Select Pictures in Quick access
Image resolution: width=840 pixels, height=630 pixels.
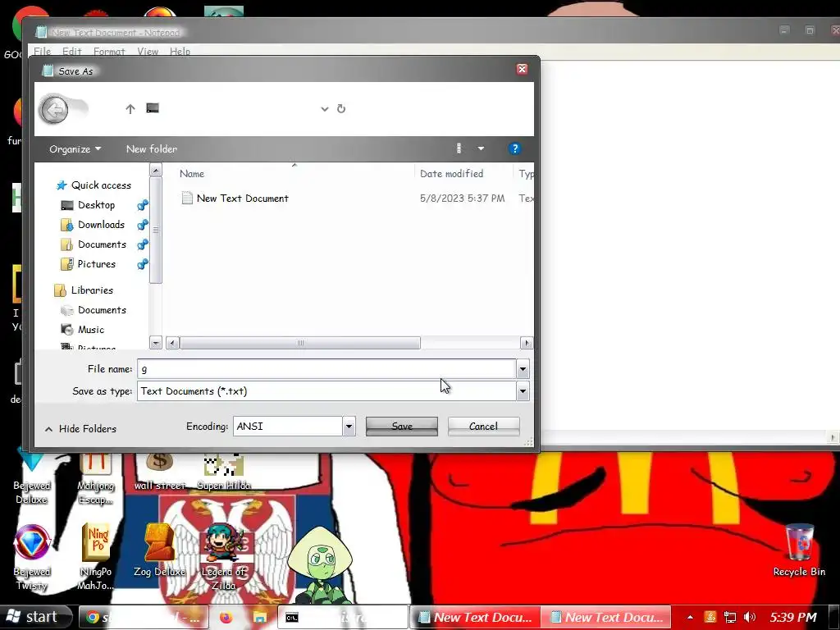(97, 264)
